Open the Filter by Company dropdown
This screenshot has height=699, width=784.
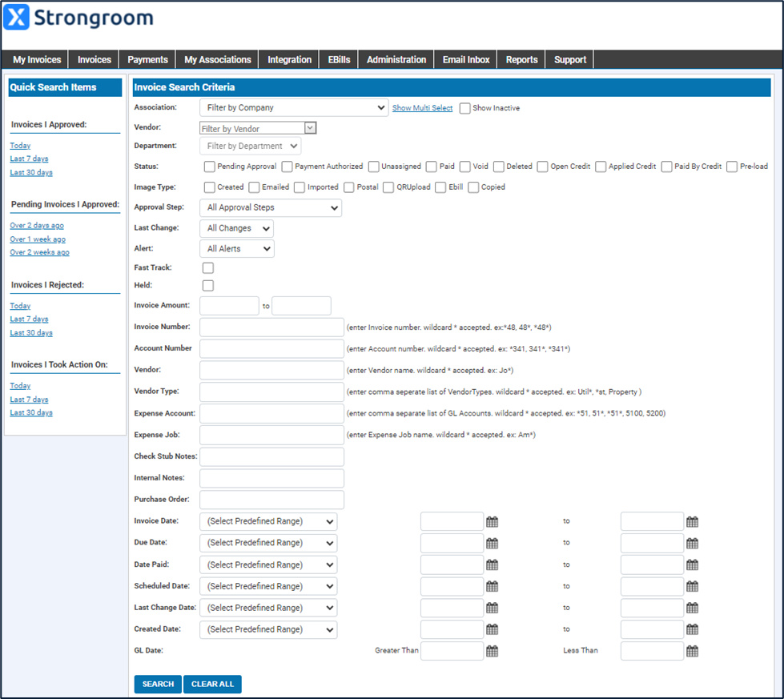click(x=294, y=107)
